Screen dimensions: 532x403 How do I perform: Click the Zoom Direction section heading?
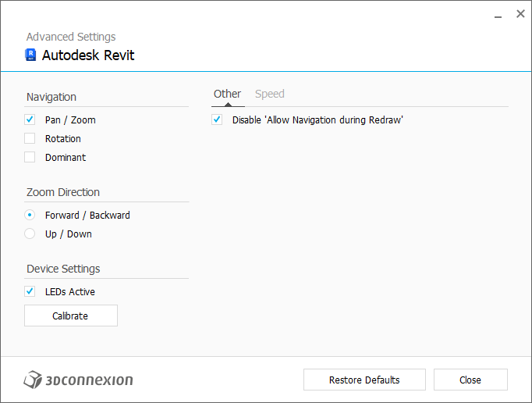coord(63,192)
